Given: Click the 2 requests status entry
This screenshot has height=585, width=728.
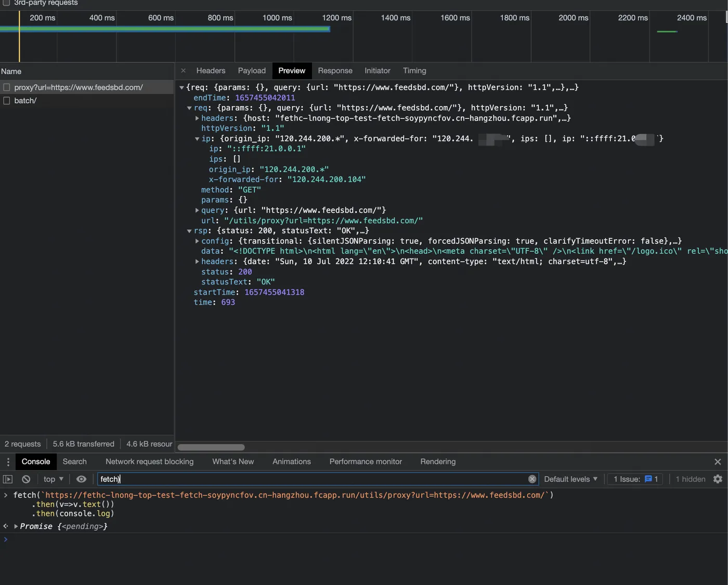Looking at the screenshot, I should click(23, 444).
